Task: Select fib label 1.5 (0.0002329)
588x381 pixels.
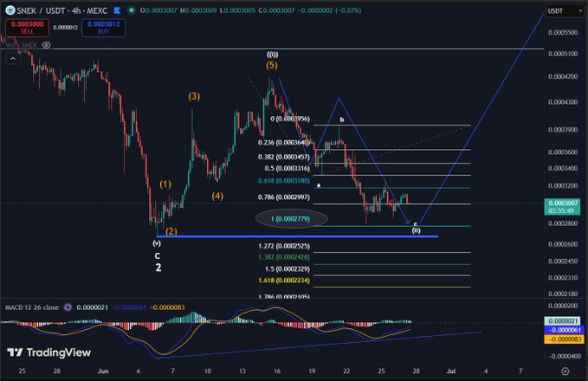Action: pos(288,269)
